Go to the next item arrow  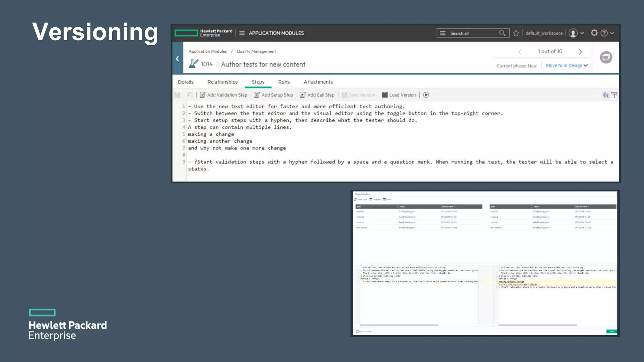tap(580, 52)
